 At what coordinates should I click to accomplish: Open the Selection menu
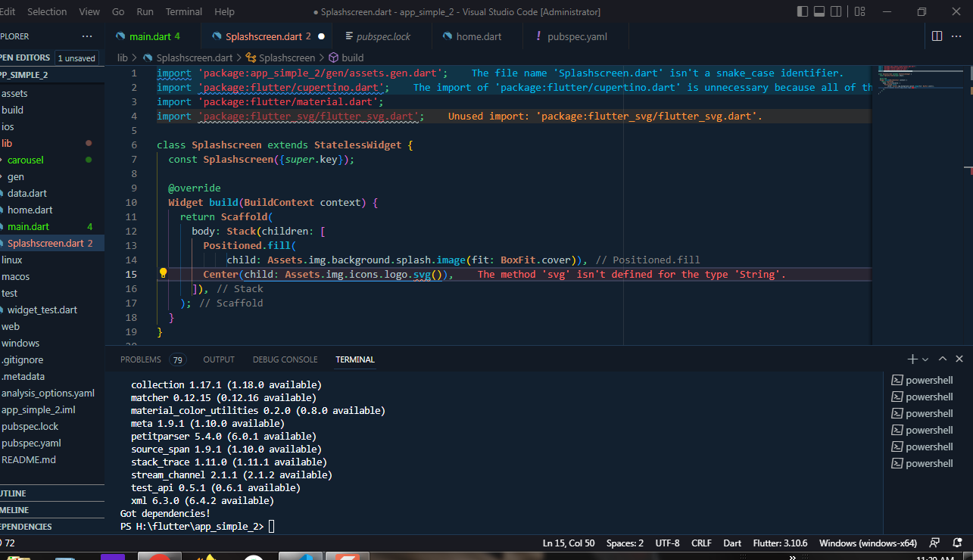pyautogui.click(x=47, y=12)
